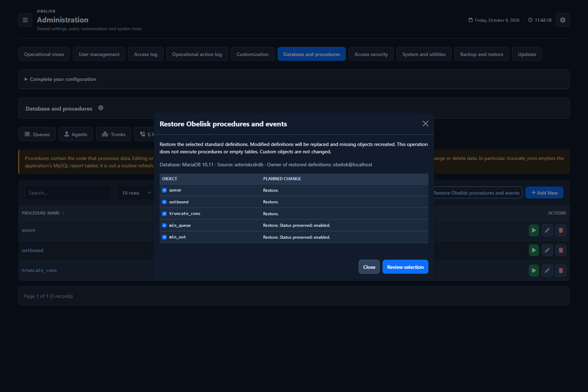Uncheck the min_queue checkbox

click(x=164, y=225)
